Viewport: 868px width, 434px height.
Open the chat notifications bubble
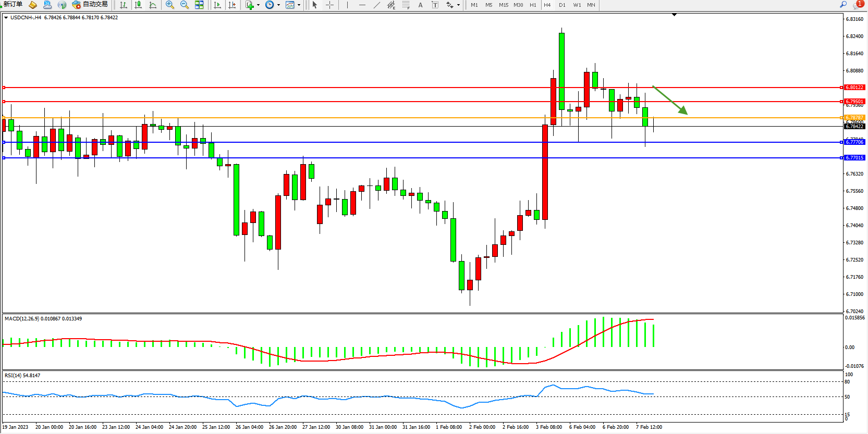858,5
